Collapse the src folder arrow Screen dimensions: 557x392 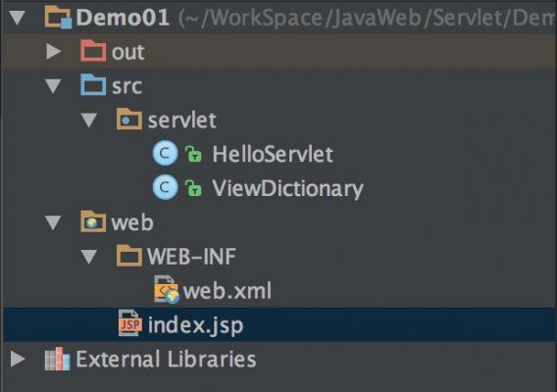53,86
